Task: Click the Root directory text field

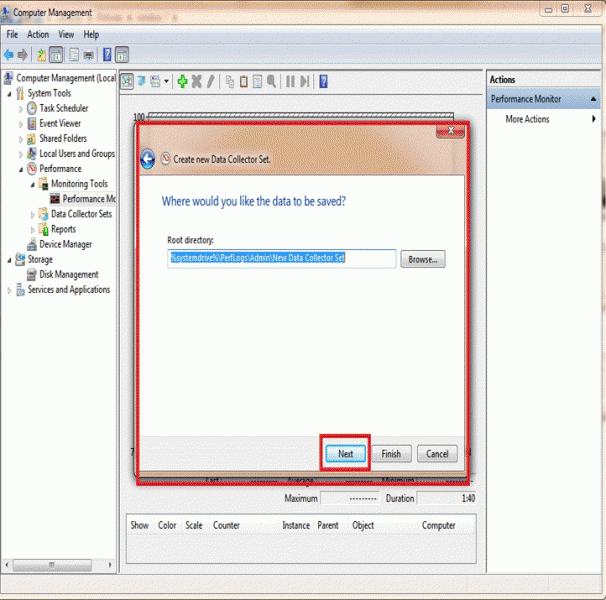Action: point(281,259)
